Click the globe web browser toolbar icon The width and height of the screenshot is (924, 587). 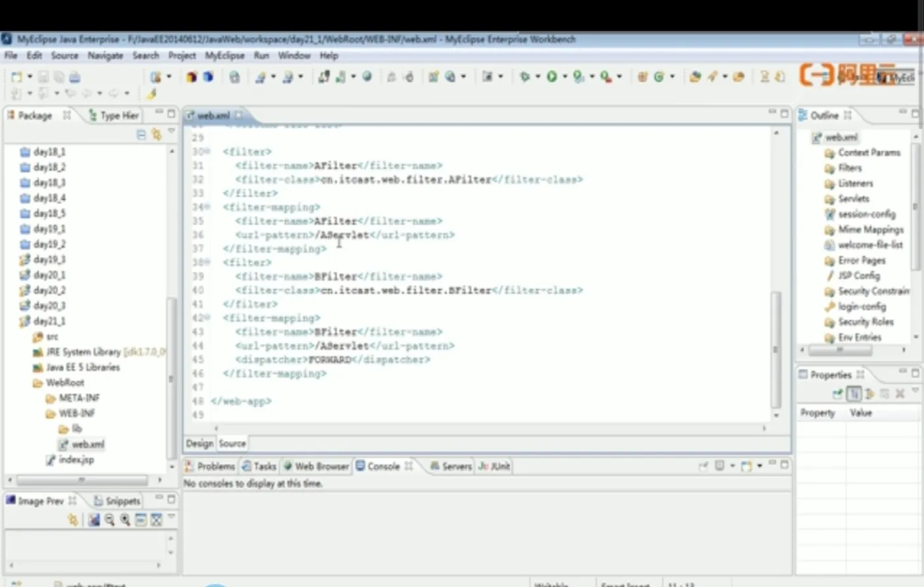pos(367,77)
